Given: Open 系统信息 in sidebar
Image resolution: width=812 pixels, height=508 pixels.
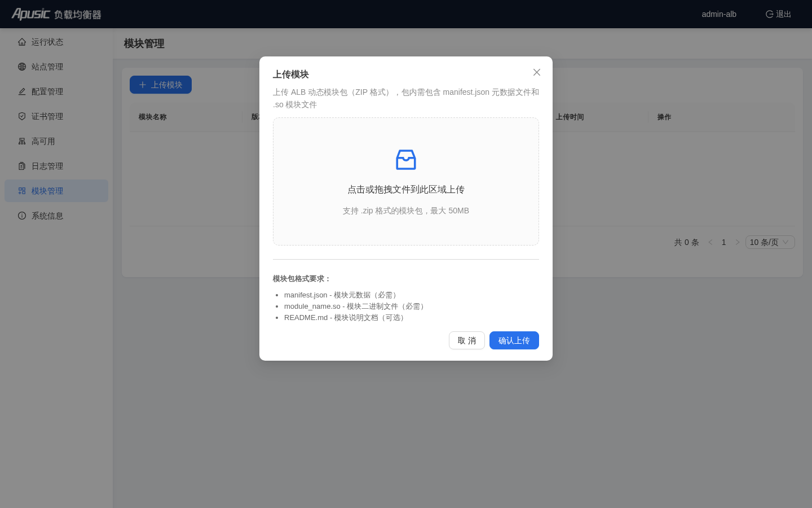Looking at the screenshot, I should [x=56, y=216].
